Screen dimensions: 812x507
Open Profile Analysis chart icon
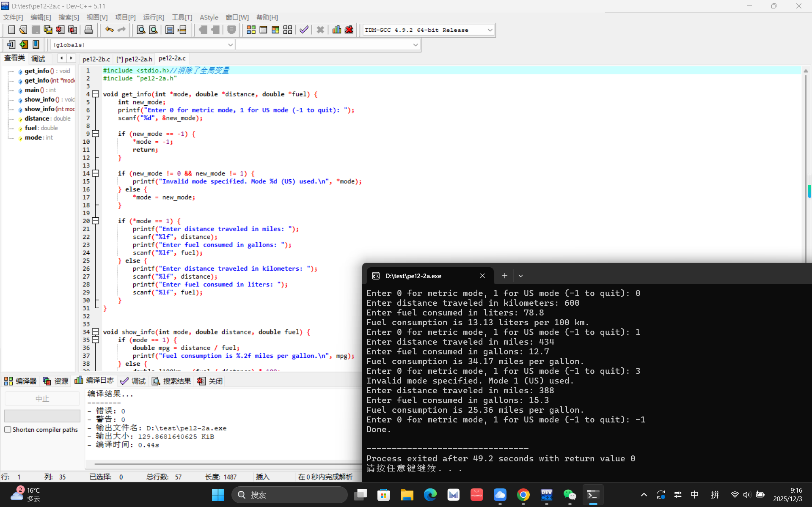point(337,30)
